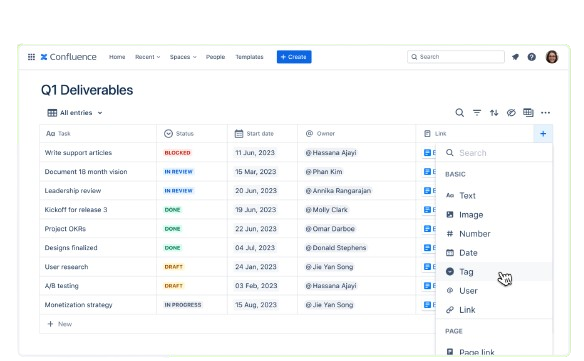Click the IN PROGRESS status tag
The height and width of the screenshot is (361, 584).
(x=182, y=305)
